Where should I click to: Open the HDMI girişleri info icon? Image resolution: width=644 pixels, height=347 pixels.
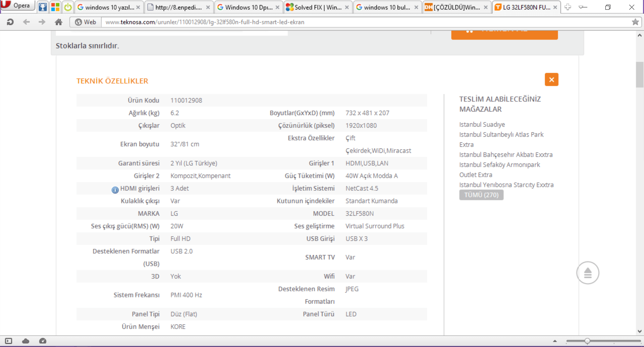[115, 190]
